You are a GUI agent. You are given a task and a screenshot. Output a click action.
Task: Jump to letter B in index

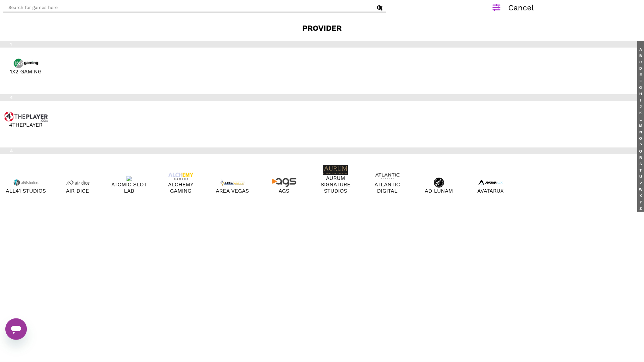pyautogui.click(x=641, y=56)
